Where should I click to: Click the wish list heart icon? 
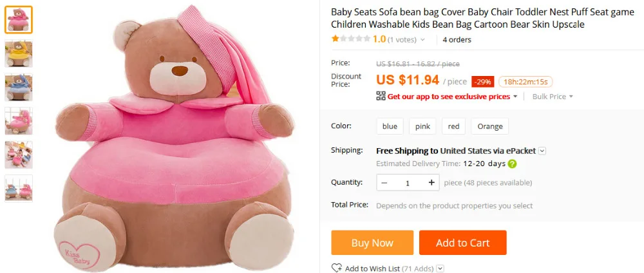point(336,268)
